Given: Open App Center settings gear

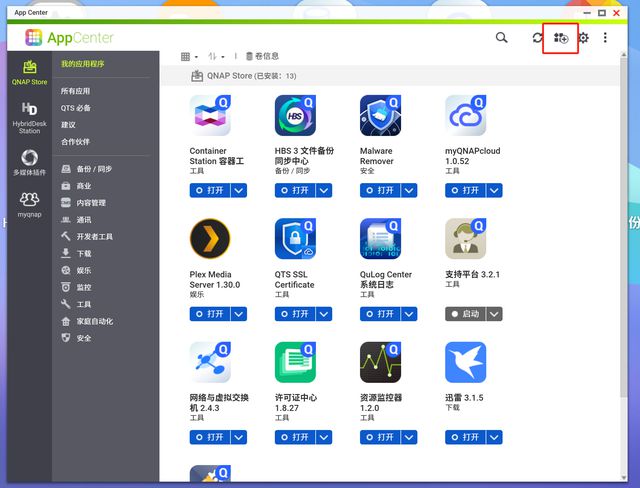Looking at the screenshot, I should pyautogui.click(x=584, y=38).
